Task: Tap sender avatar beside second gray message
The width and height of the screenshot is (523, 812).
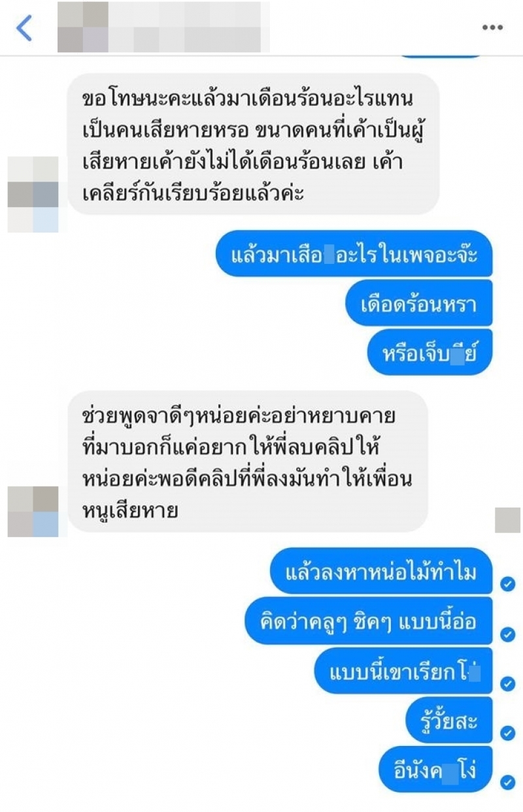Action: (33, 512)
